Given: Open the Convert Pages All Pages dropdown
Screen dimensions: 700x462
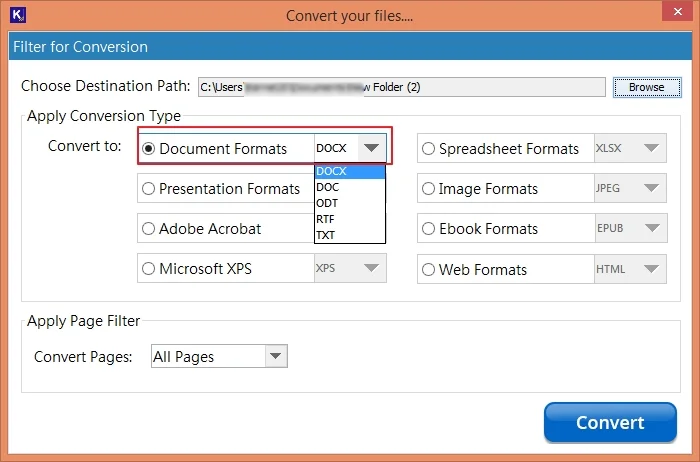Looking at the screenshot, I should pyautogui.click(x=219, y=356).
